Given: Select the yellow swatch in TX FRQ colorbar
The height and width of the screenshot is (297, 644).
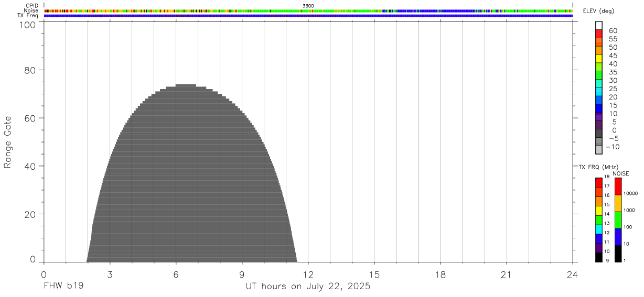Looking at the screenshot, I should coord(599,211).
